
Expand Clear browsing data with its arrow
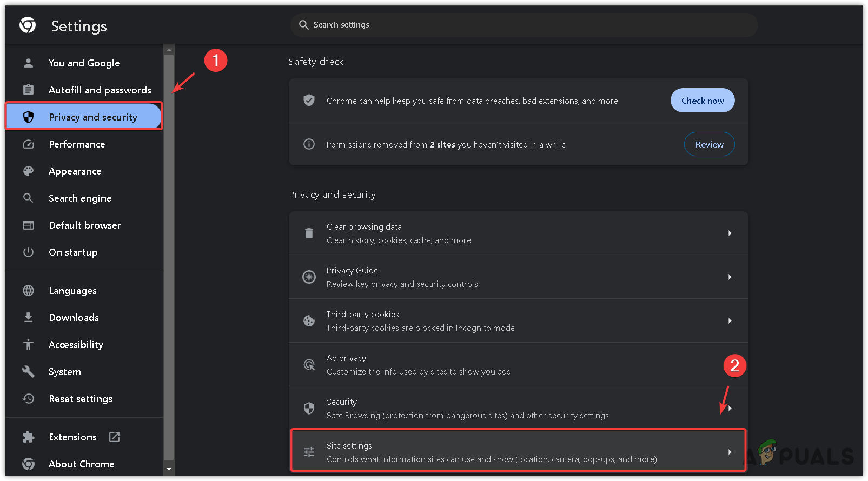click(730, 233)
